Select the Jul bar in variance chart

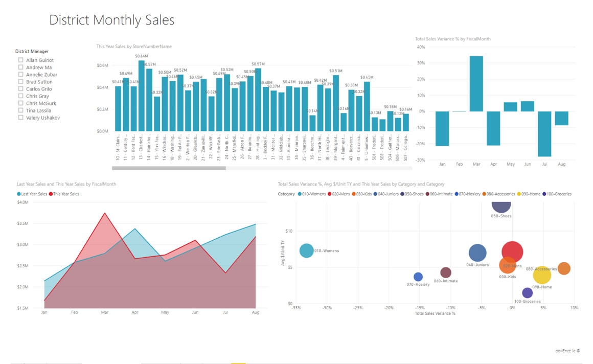544,133
